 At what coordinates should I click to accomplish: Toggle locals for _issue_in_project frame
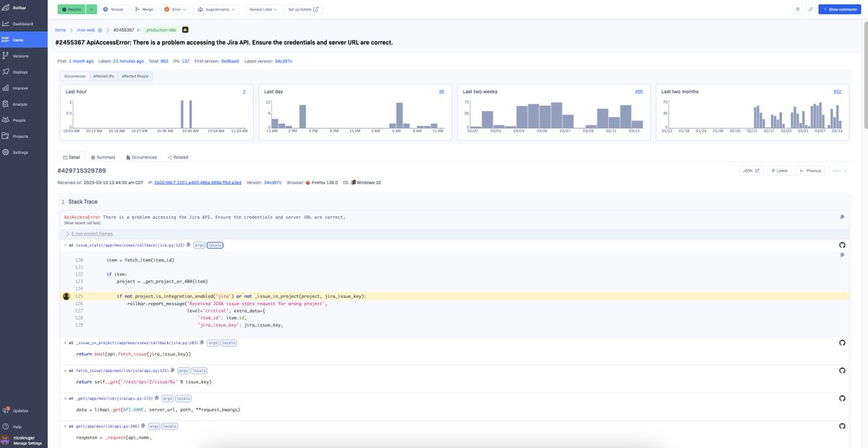pyautogui.click(x=229, y=343)
